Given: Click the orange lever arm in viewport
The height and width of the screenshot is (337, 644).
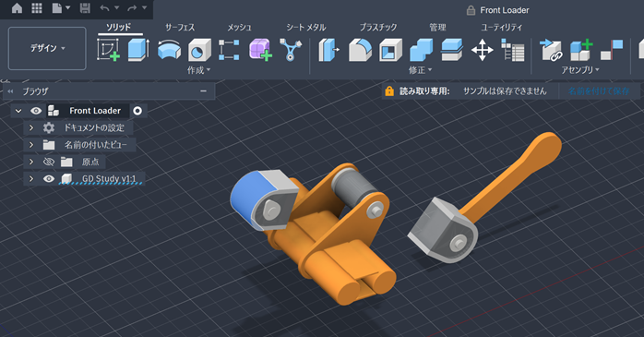Looking at the screenshot, I should [513, 176].
